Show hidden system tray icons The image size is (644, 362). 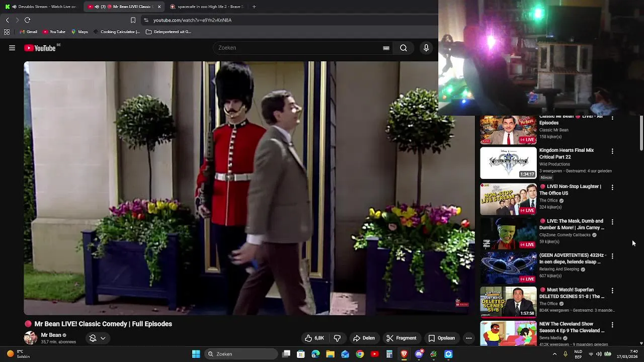pos(554,354)
